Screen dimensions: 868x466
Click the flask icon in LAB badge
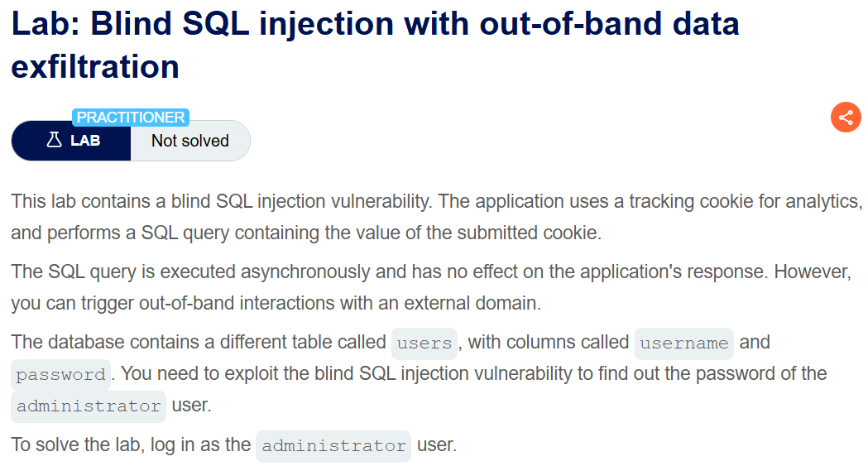click(54, 140)
